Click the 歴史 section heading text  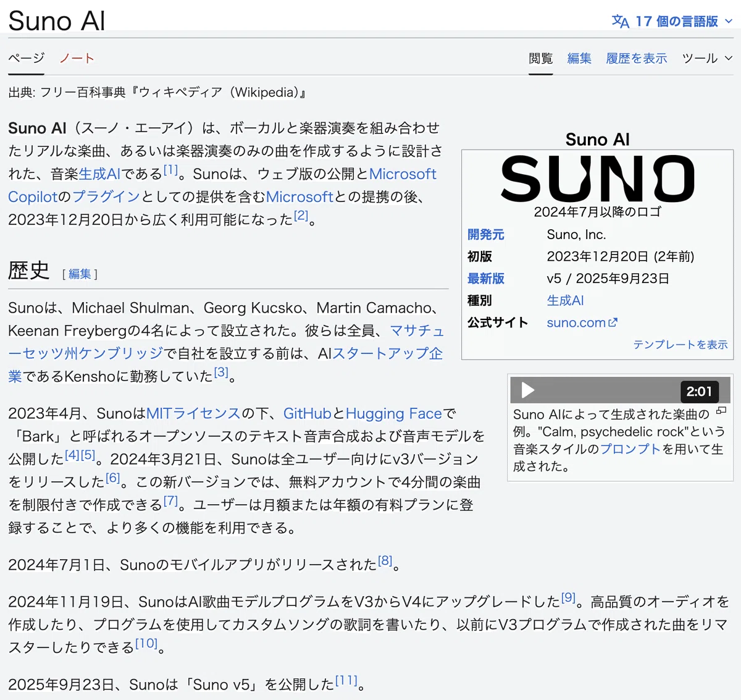pos(29,271)
